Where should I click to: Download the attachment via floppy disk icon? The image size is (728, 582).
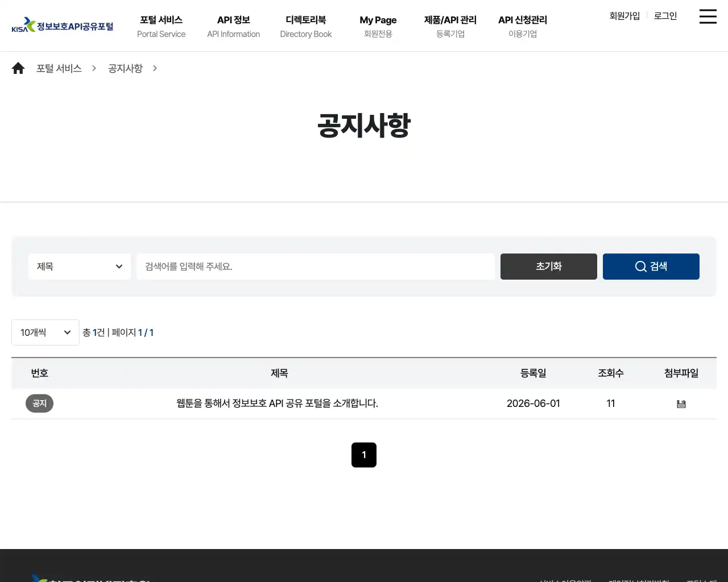(x=681, y=404)
